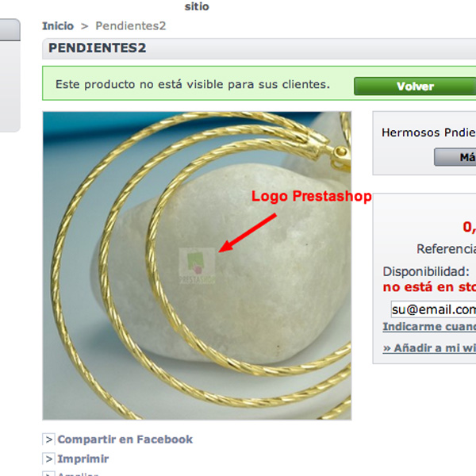
Task: Click the PENDIENTES2 title heading
Action: click(x=97, y=48)
